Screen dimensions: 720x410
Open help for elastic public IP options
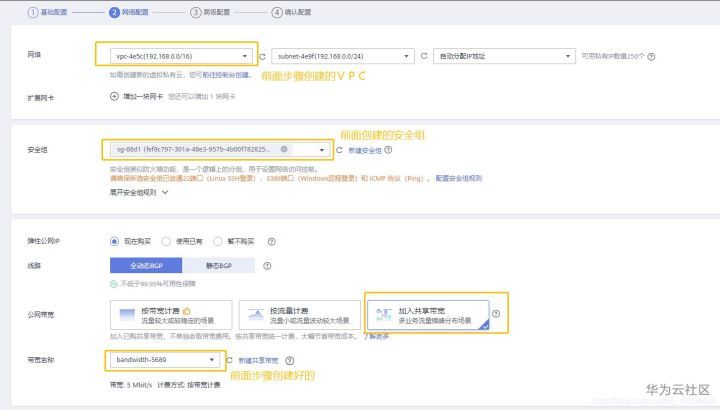[x=272, y=242]
